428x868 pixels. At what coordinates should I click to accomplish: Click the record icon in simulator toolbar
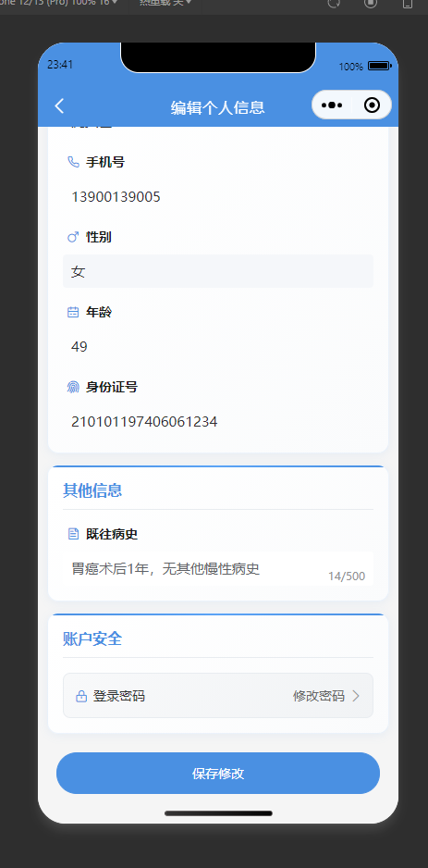(371, 4)
